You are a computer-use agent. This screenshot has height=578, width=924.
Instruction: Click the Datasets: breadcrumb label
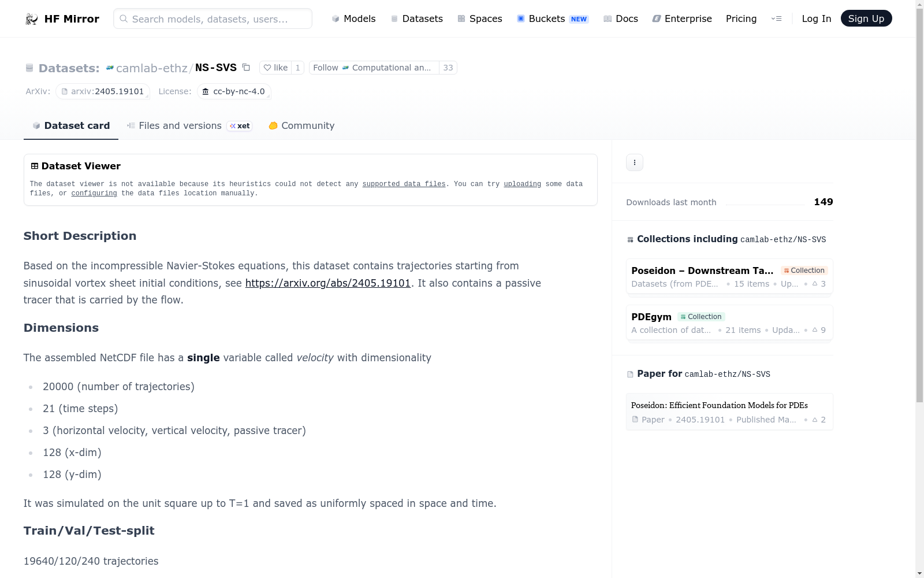69,68
